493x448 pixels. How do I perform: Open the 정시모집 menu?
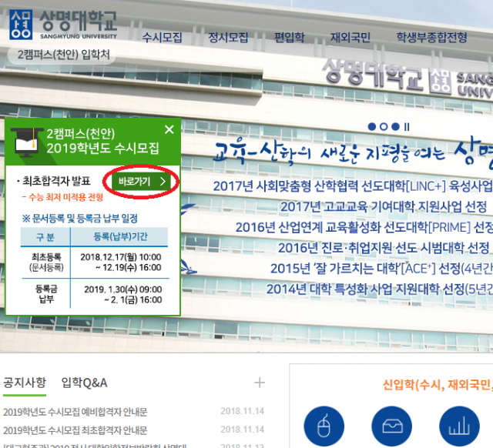pos(228,38)
